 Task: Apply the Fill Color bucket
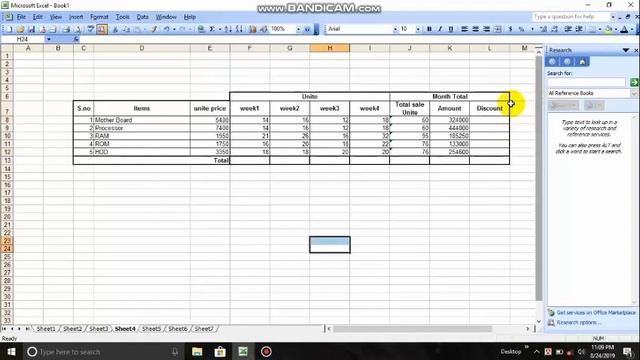[x=608, y=29]
